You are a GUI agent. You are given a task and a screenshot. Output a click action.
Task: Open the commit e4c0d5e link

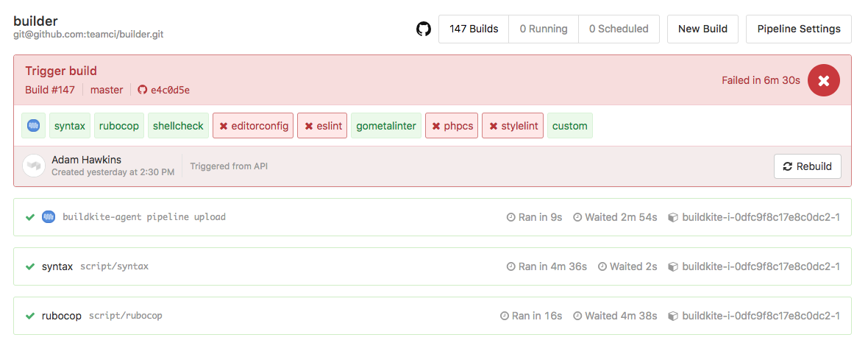[170, 90]
